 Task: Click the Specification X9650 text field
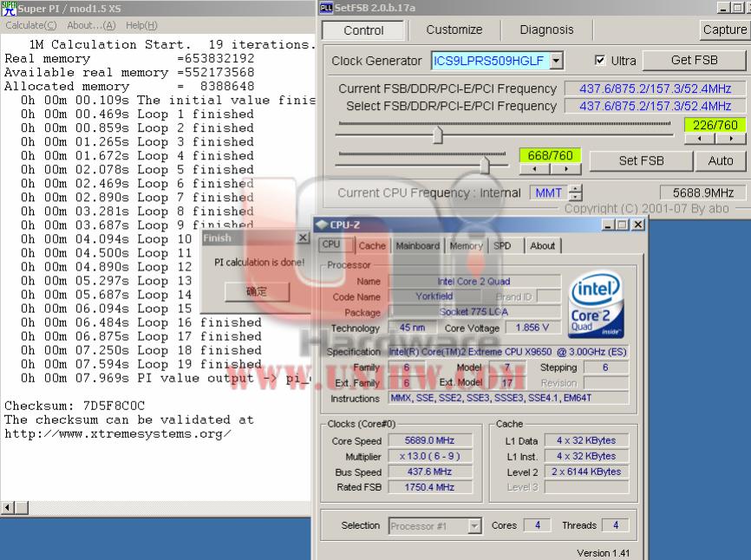coord(507,352)
